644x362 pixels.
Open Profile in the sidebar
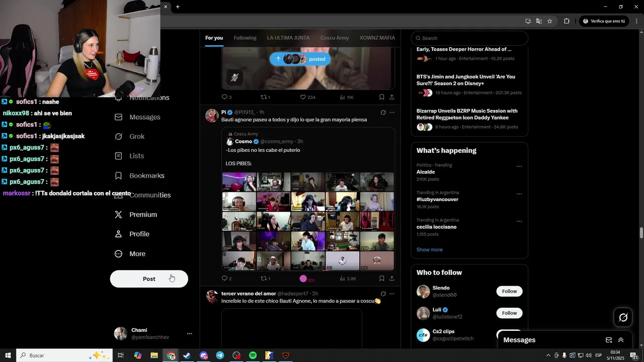pos(131,234)
